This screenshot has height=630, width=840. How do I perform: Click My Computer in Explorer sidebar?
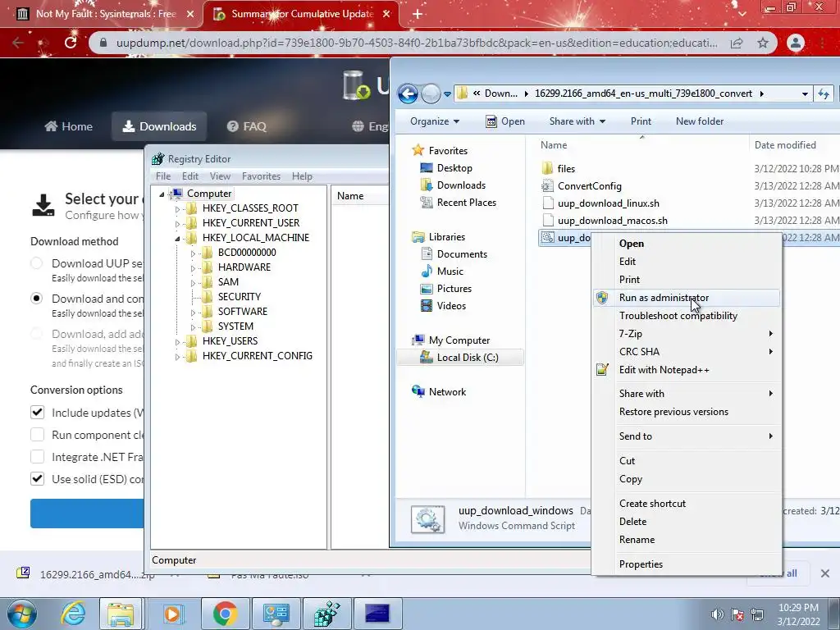[459, 340]
